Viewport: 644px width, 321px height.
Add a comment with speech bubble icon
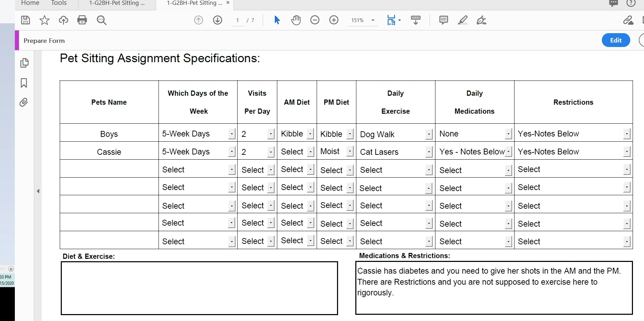[x=444, y=20]
